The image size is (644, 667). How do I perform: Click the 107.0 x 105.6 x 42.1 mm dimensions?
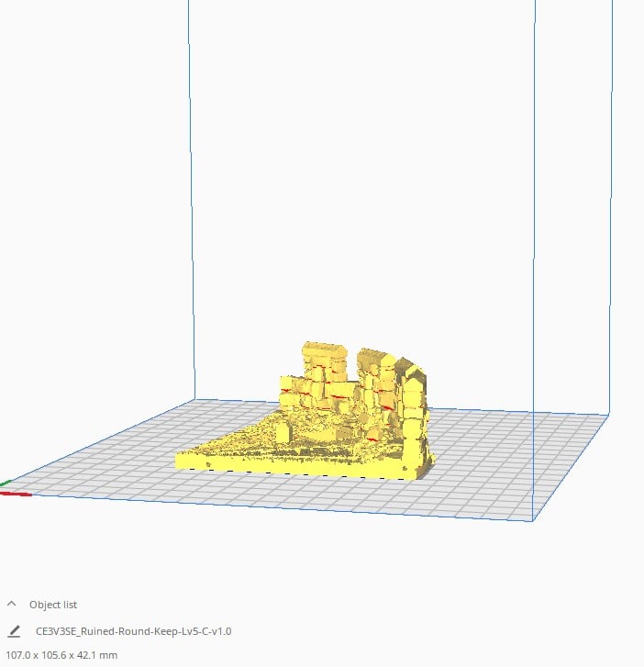(61, 655)
